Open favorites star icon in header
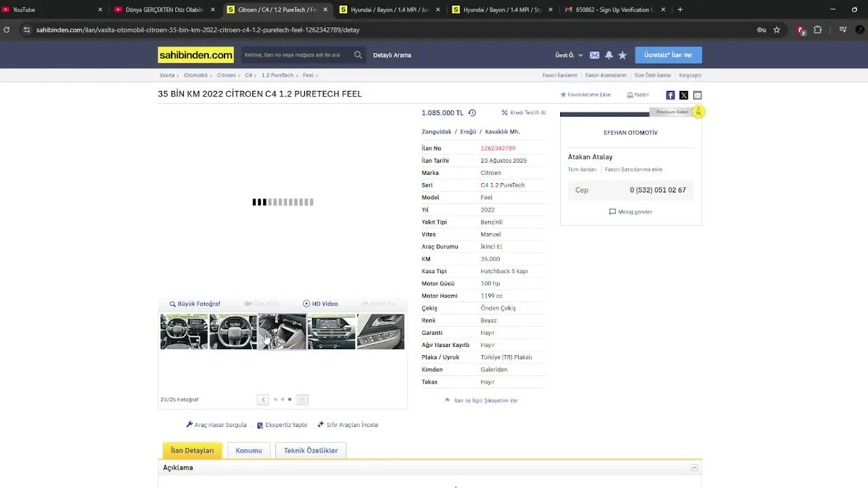This screenshot has width=868, height=488. coord(623,55)
